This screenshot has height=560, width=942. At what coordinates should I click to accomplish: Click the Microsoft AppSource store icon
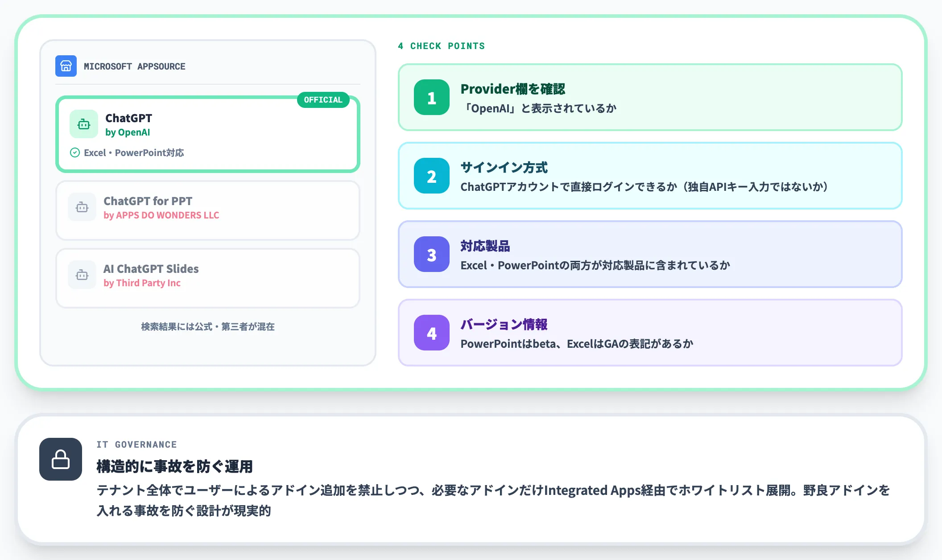click(66, 66)
